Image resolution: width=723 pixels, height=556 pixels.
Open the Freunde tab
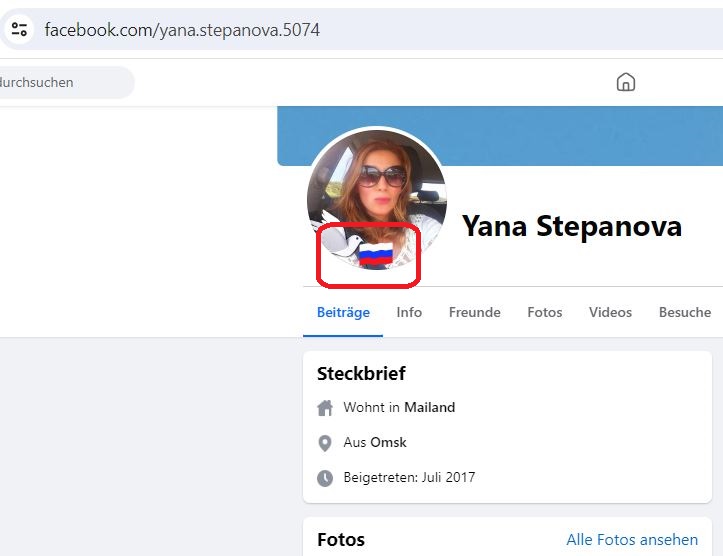pyautogui.click(x=474, y=312)
